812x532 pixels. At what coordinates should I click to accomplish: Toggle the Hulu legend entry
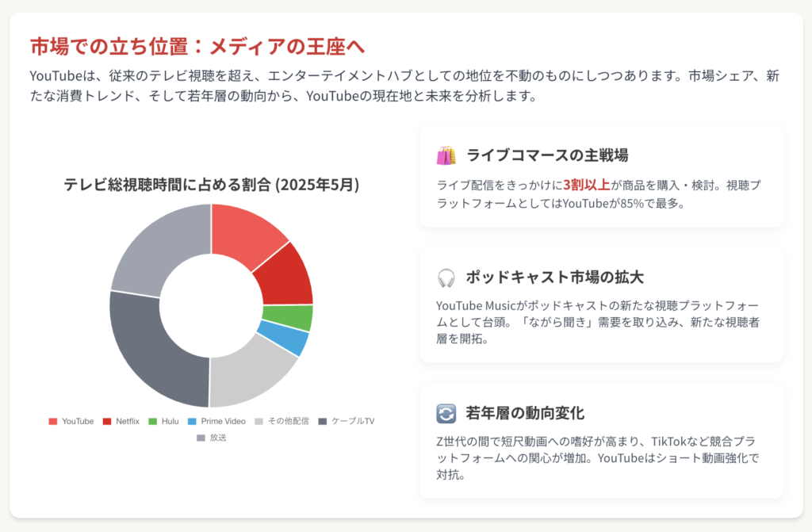point(163,421)
